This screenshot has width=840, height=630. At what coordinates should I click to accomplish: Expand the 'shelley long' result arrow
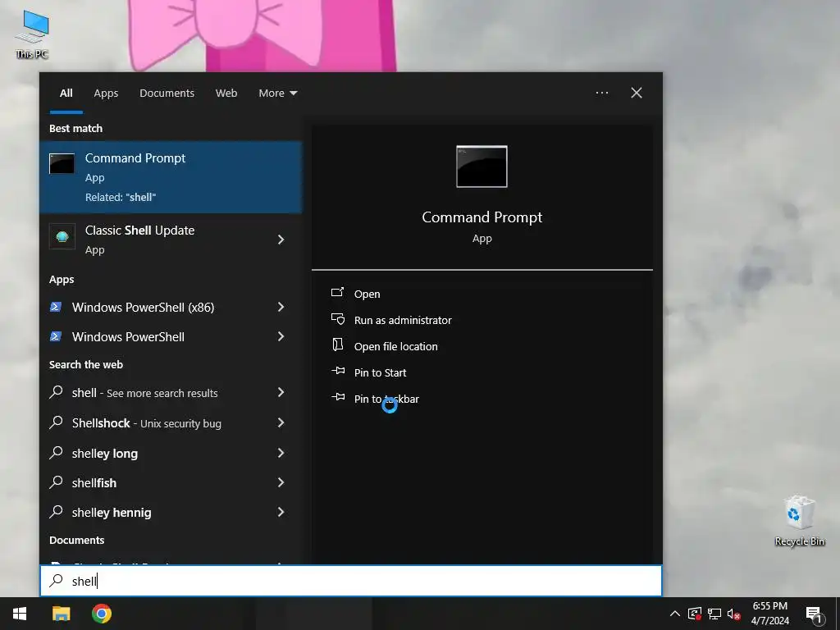click(281, 453)
